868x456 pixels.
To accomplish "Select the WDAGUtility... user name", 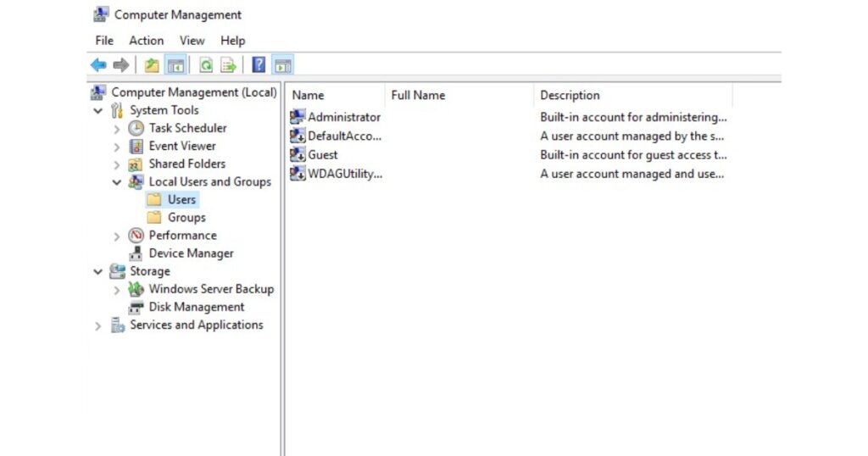I will (x=345, y=173).
